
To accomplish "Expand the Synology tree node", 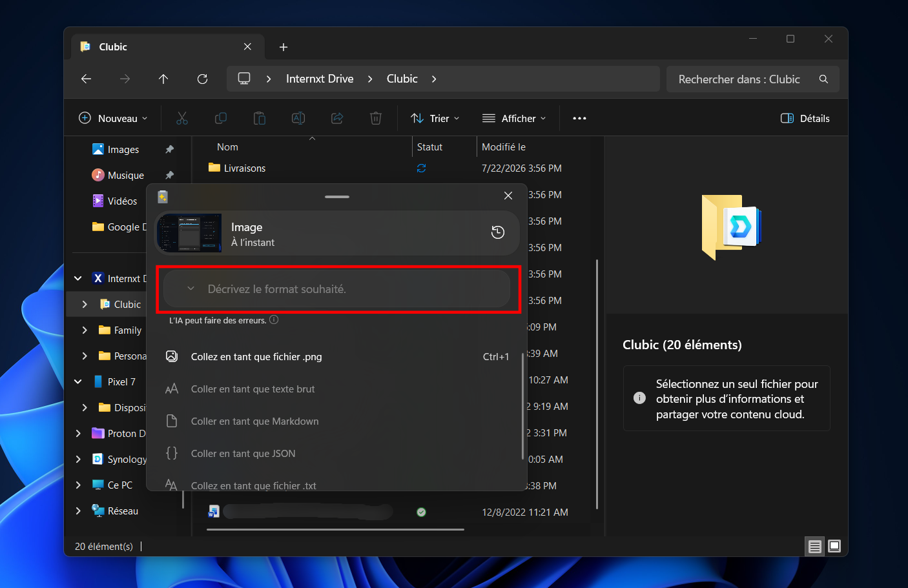I will [78, 459].
